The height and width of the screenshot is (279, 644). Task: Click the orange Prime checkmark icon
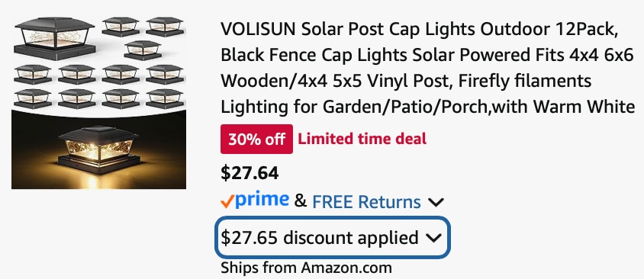pyautogui.click(x=227, y=201)
